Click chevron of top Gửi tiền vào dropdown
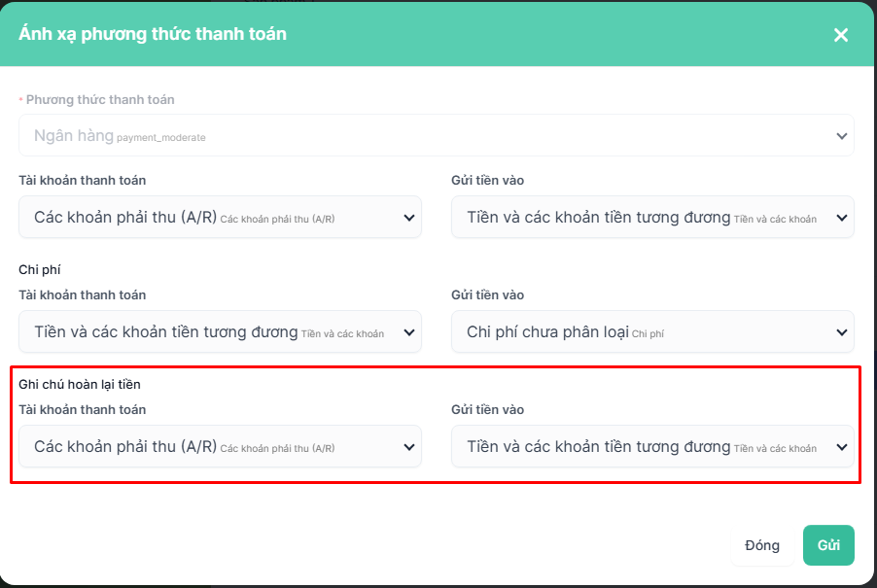Image resolution: width=877 pixels, height=588 pixels. pos(842,218)
